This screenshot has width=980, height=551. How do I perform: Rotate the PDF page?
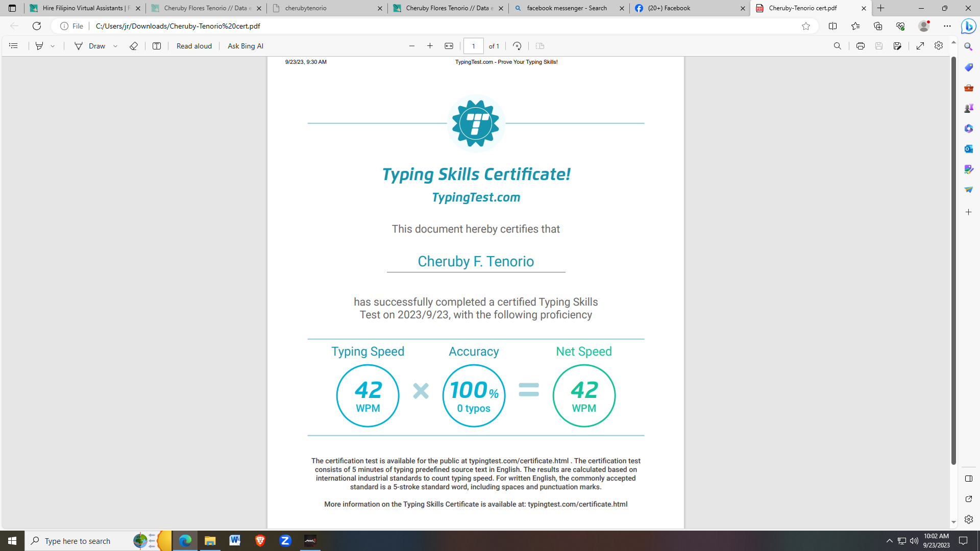517,46
